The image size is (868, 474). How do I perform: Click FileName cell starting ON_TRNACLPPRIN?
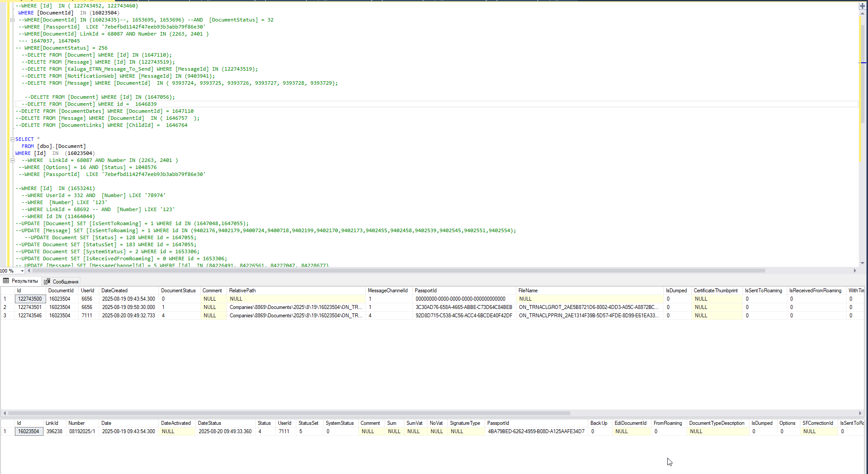[590, 316]
